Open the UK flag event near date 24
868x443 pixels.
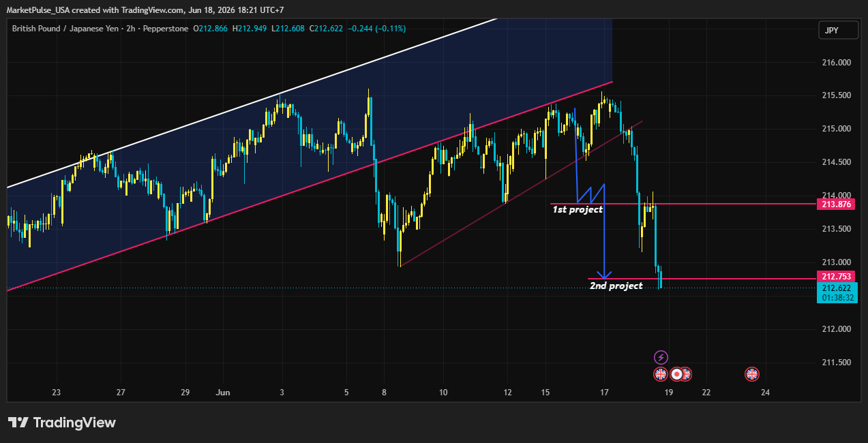[x=752, y=373]
